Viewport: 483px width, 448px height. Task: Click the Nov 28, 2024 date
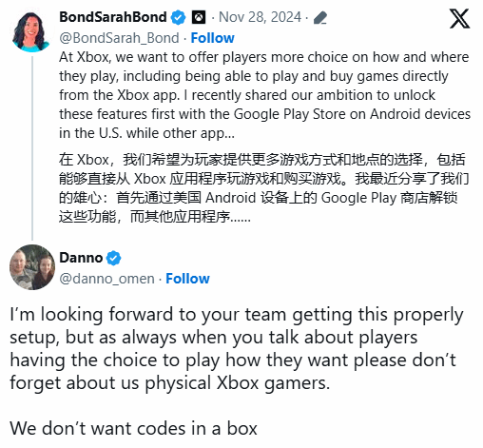pyautogui.click(x=260, y=17)
